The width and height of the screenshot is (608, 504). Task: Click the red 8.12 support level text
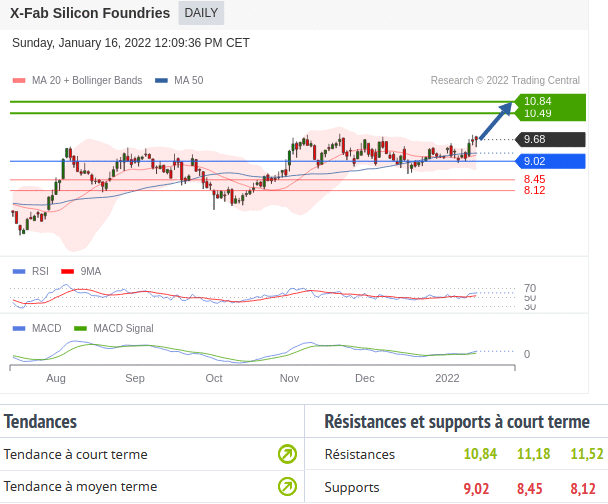(x=534, y=190)
